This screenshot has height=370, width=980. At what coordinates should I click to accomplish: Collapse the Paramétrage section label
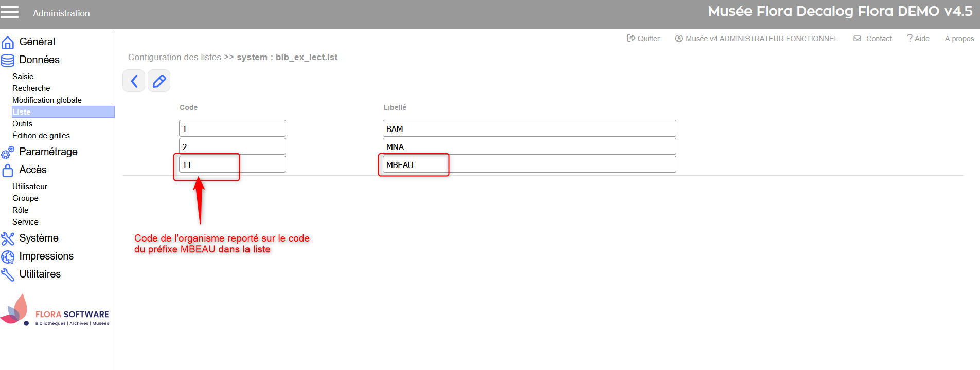tap(48, 152)
